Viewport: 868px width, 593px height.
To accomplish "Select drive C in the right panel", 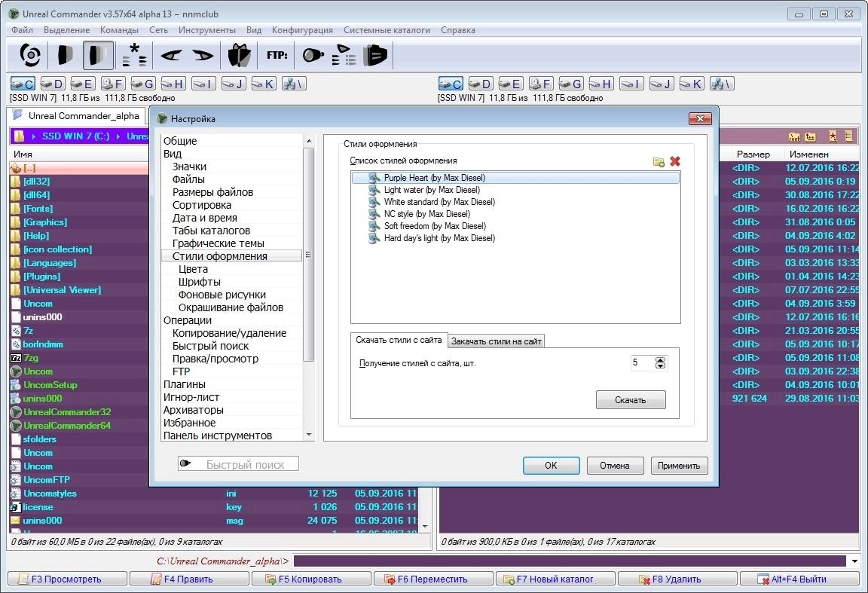I will [451, 84].
